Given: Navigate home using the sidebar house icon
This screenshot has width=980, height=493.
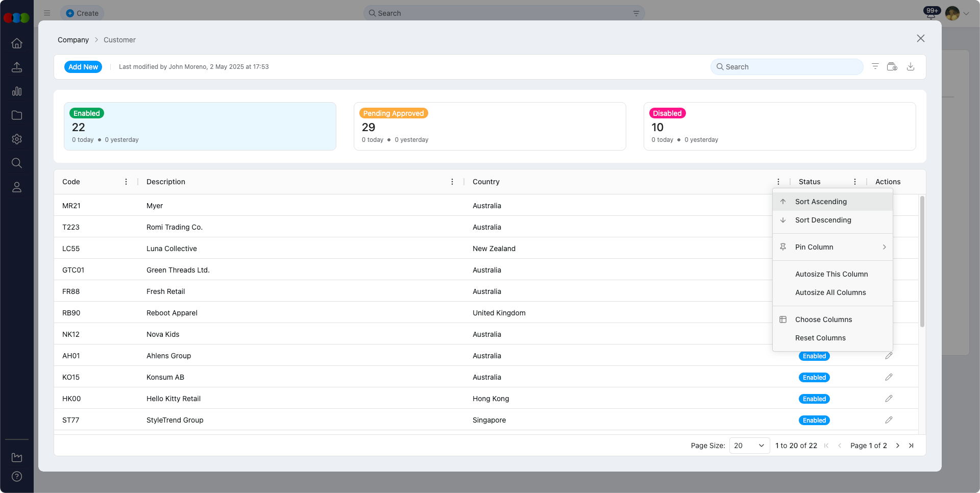Looking at the screenshot, I should (17, 43).
